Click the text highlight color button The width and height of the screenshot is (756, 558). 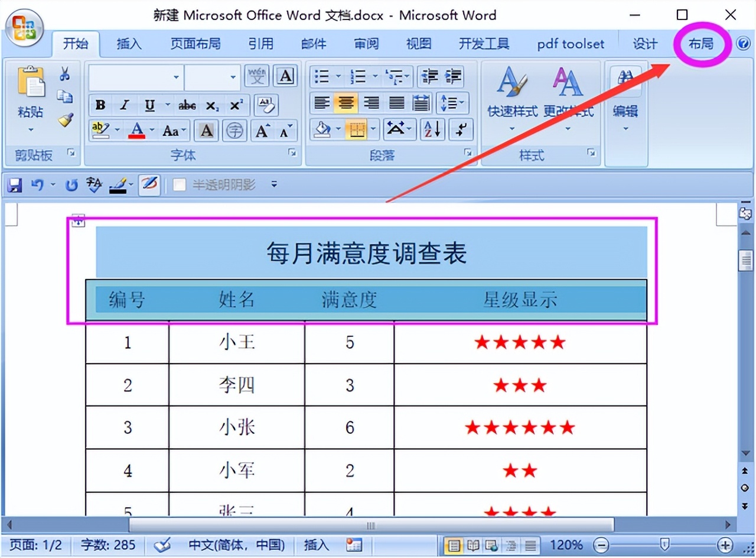click(102, 131)
